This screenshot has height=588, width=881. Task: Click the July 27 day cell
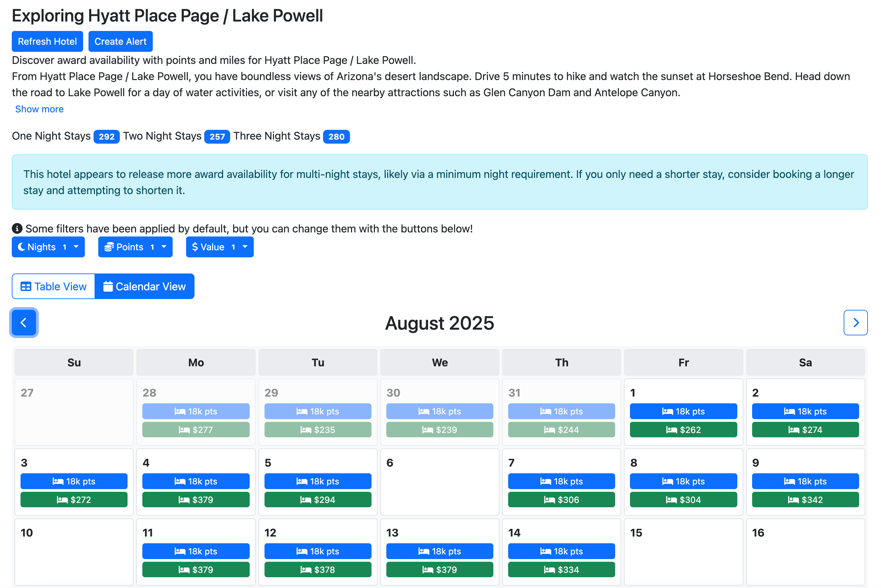74,412
